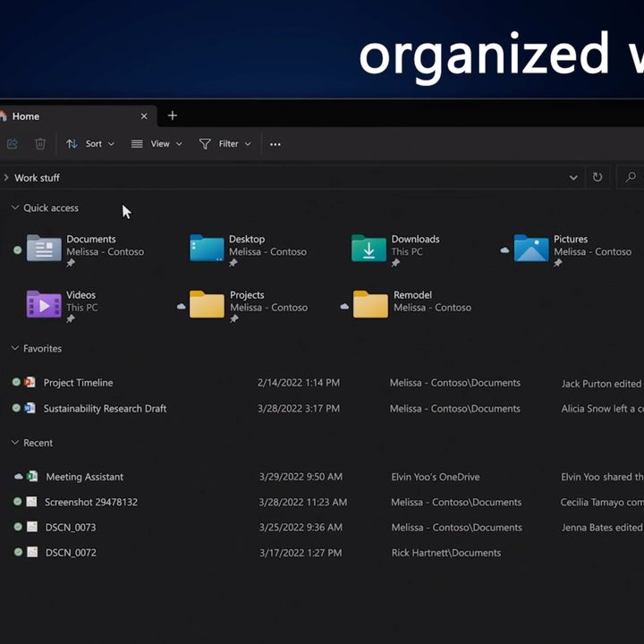Click the Quick access heading label
Image resolution: width=644 pixels, height=644 pixels.
pos(51,208)
